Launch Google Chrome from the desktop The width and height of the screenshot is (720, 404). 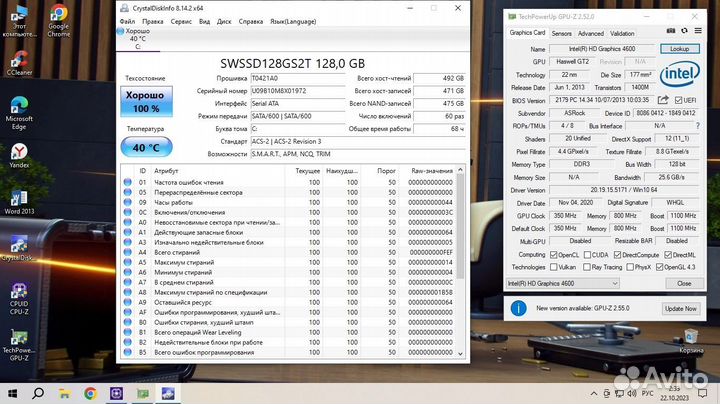click(58, 18)
